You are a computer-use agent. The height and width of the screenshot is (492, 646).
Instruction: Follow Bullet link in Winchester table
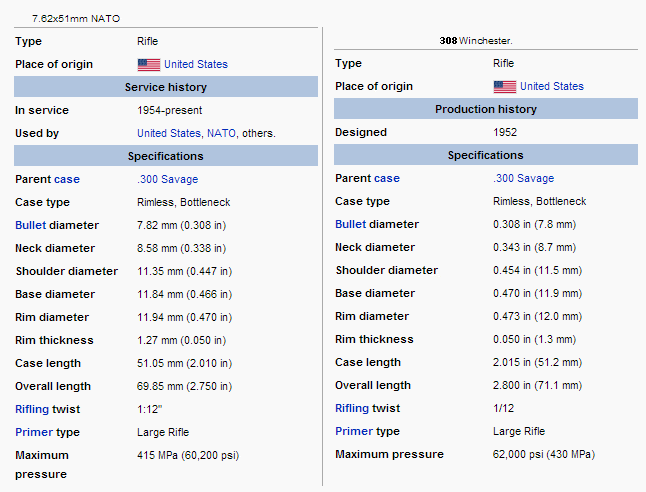[351, 224]
